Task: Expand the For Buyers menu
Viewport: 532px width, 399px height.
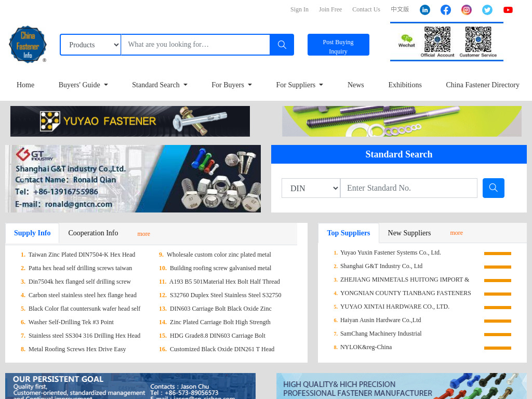Action: (x=232, y=85)
